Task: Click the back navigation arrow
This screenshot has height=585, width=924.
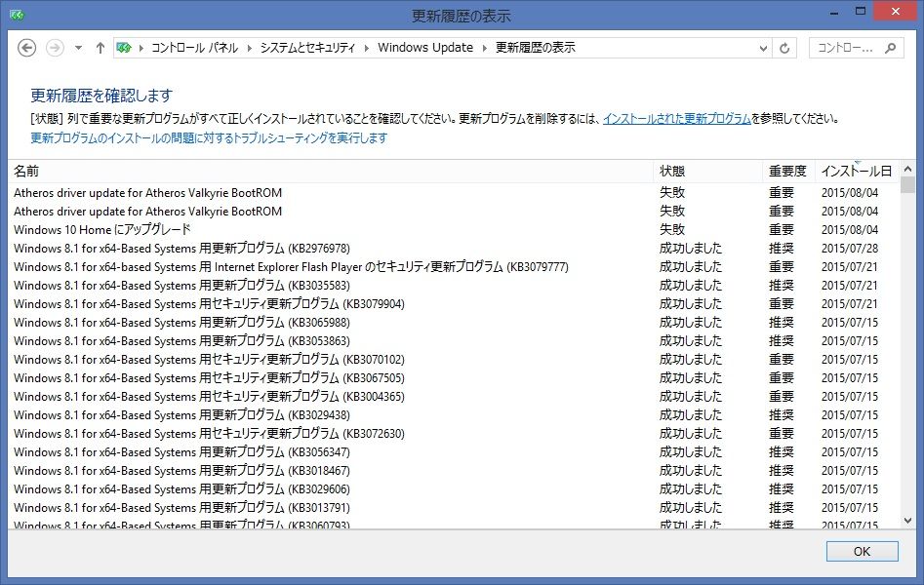Action: pyautogui.click(x=27, y=47)
